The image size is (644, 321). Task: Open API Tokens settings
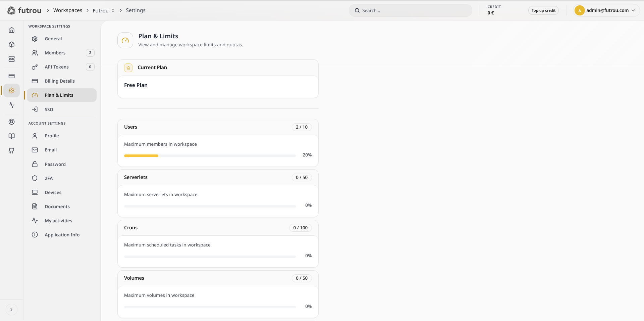pos(62,67)
